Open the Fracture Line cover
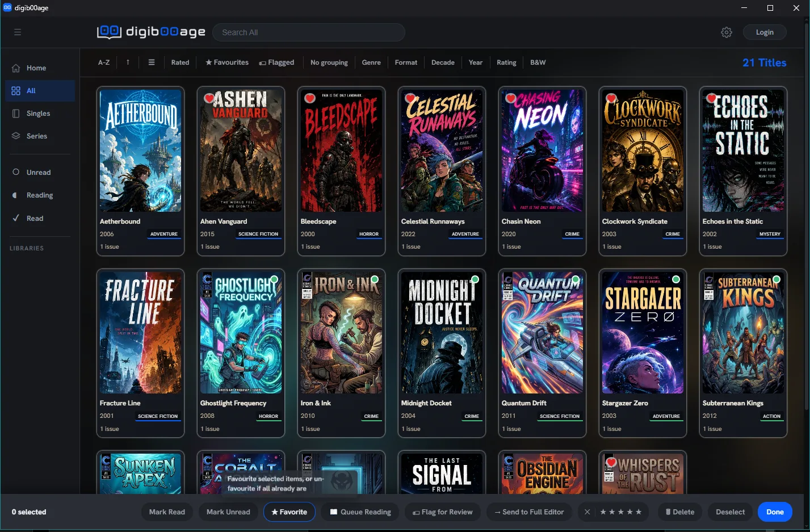This screenshot has height=532, width=810. (x=140, y=332)
